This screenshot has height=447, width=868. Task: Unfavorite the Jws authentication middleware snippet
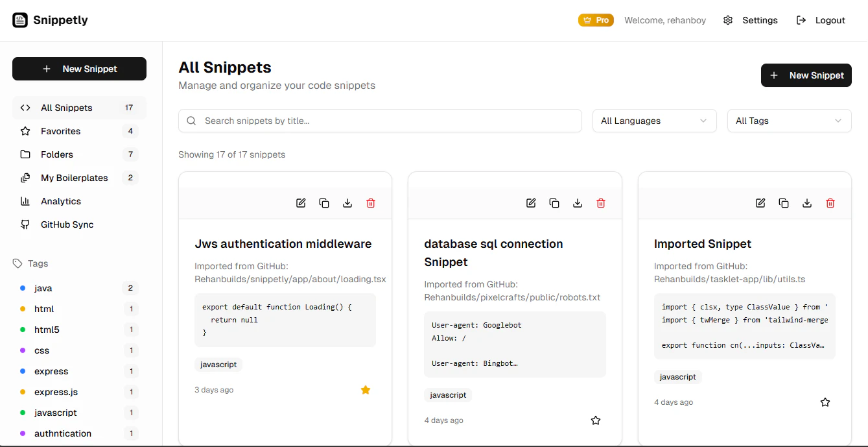point(366,390)
